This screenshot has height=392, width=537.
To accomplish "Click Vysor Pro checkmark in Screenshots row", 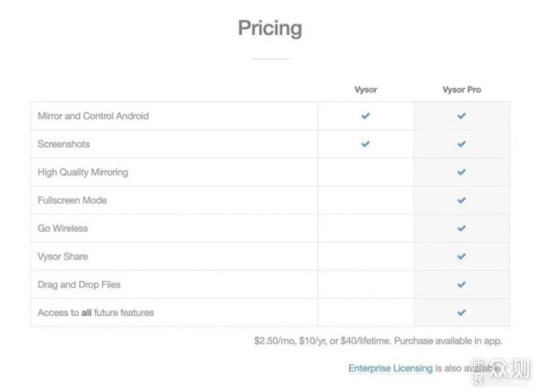I will pyautogui.click(x=461, y=144).
